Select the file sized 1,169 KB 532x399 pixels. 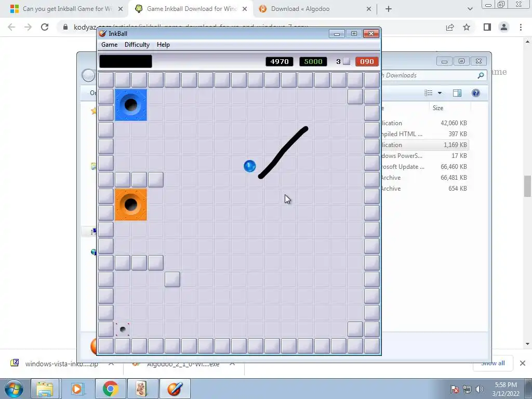[425, 145]
